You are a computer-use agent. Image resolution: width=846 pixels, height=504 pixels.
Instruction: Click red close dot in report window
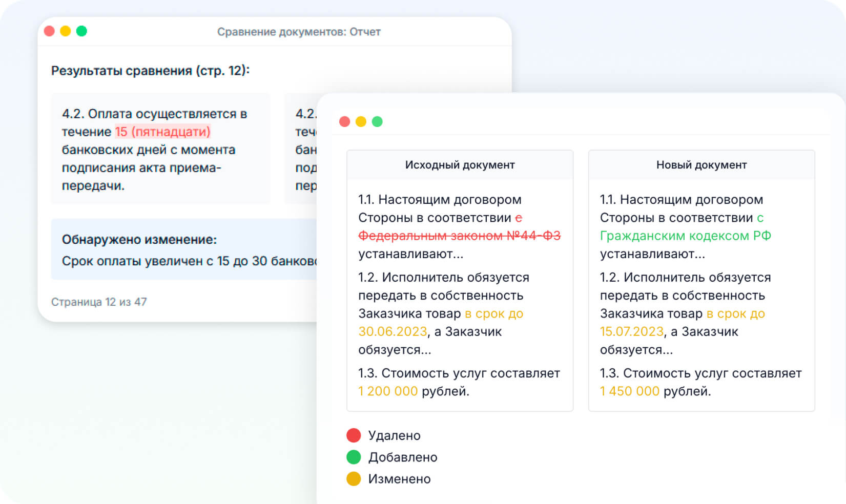50,31
